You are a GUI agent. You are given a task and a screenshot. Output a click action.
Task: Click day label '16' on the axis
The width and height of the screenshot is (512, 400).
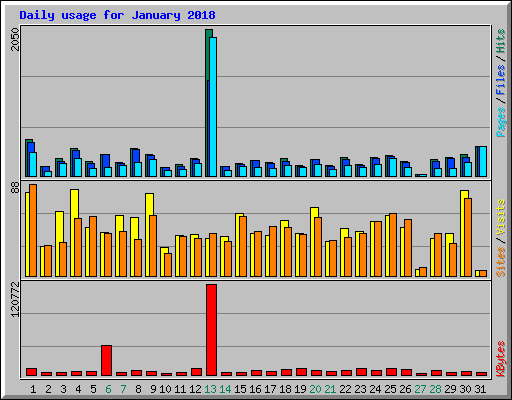tap(255, 389)
